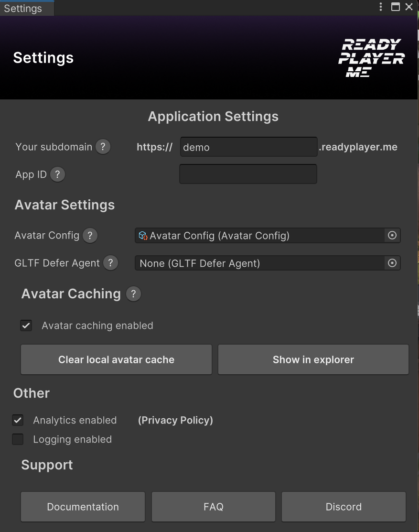Open the window options three-dot menu

380,7
